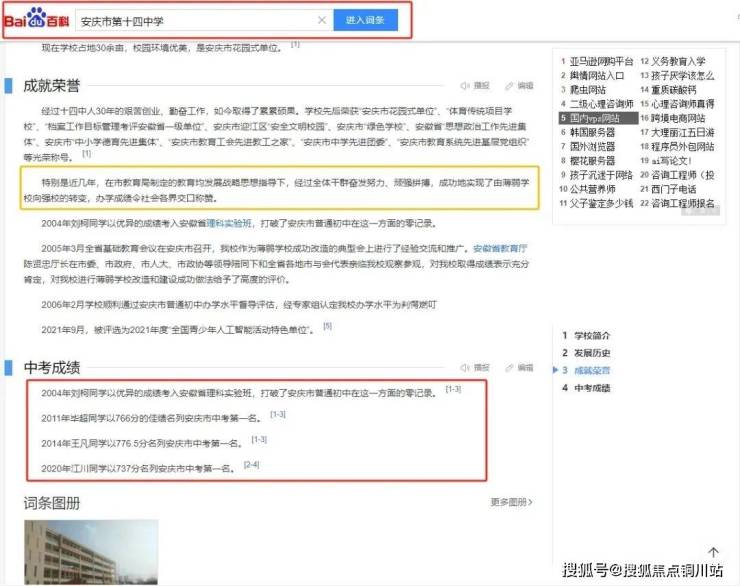Clear the search box with the X icon
Image resolution: width=740 pixels, height=586 pixels.
pos(322,20)
